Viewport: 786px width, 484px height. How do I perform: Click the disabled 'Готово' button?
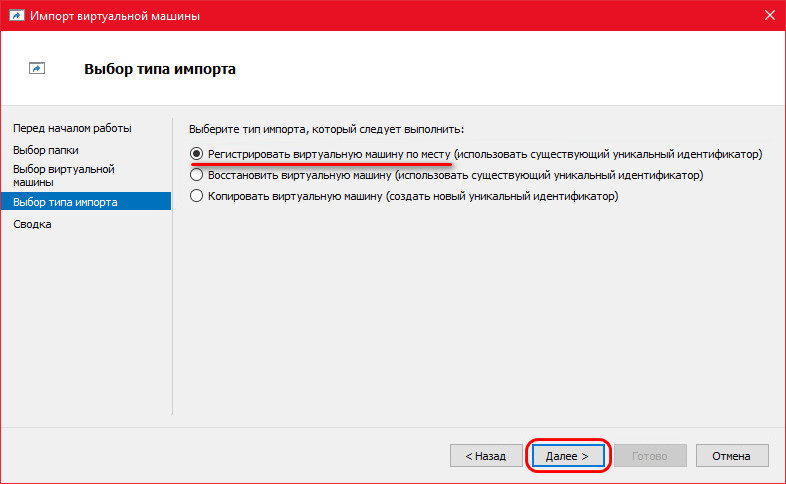point(650,456)
